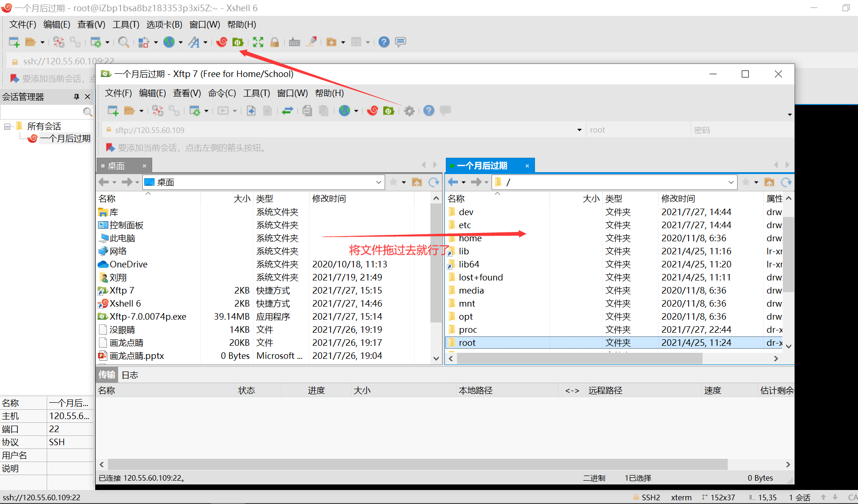The width and height of the screenshot is (858, 504).
Task: Open the Xftp open-folder dropdown arrow
Action: coord(141,111)
